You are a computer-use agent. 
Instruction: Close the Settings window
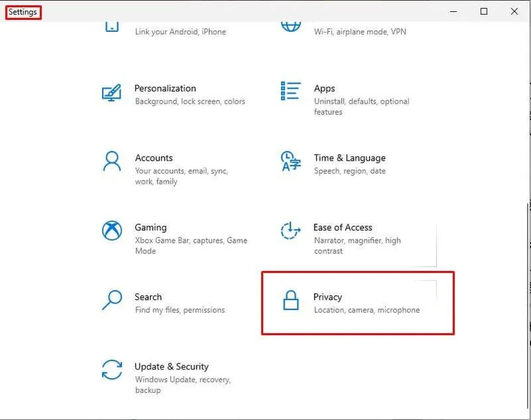click(x=514, y=11)
